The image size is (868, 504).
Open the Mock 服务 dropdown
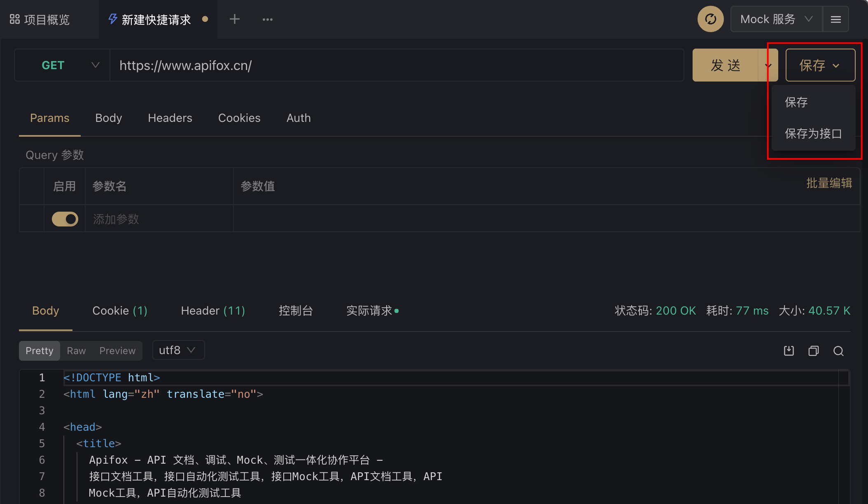776,19
